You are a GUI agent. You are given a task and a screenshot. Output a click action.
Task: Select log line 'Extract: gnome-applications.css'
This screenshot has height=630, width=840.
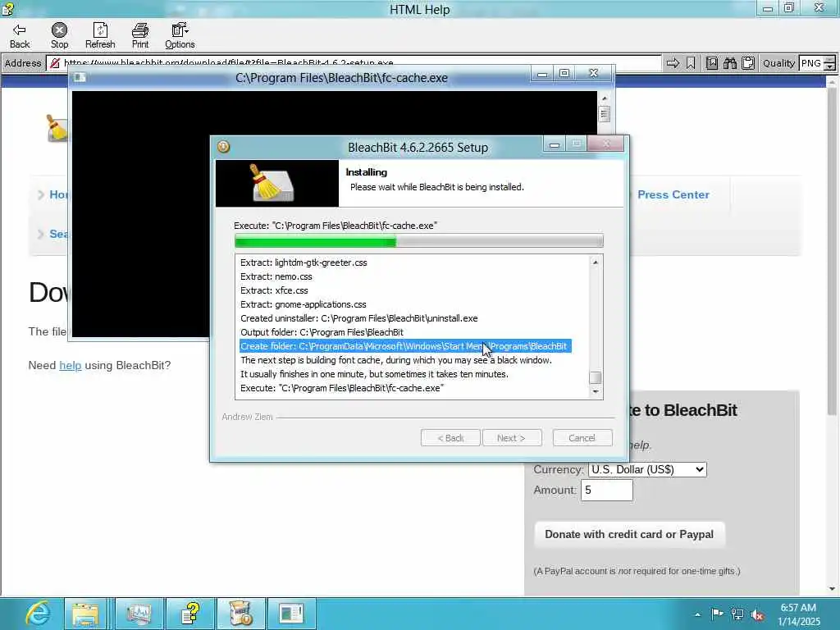coord(304,304)
